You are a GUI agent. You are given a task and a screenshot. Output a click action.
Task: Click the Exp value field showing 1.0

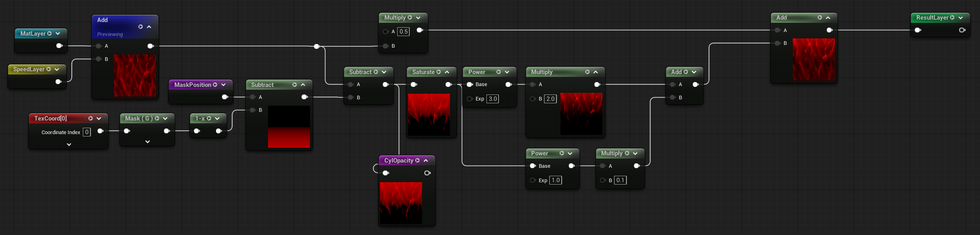pos(556,180)
